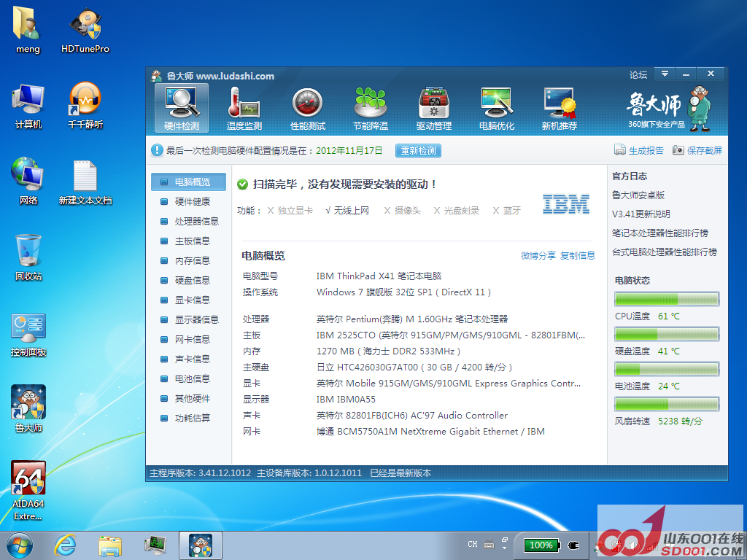Click the 风扇转速 fan speed bar

[x=667, y=404]
